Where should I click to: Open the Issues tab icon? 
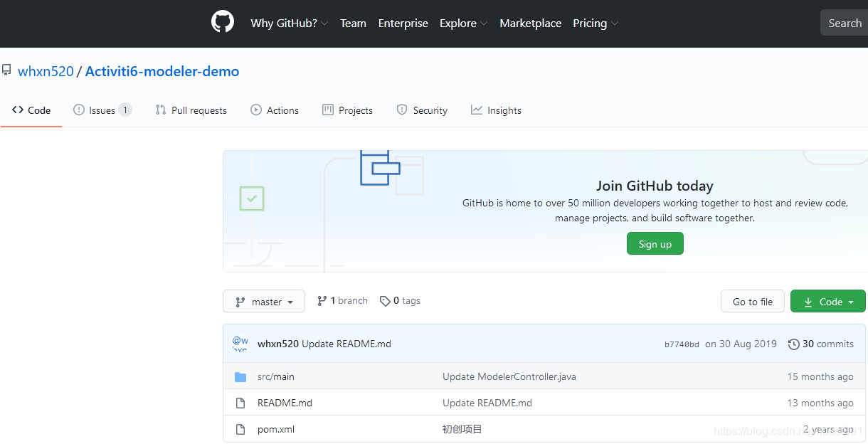coord(80,110)
